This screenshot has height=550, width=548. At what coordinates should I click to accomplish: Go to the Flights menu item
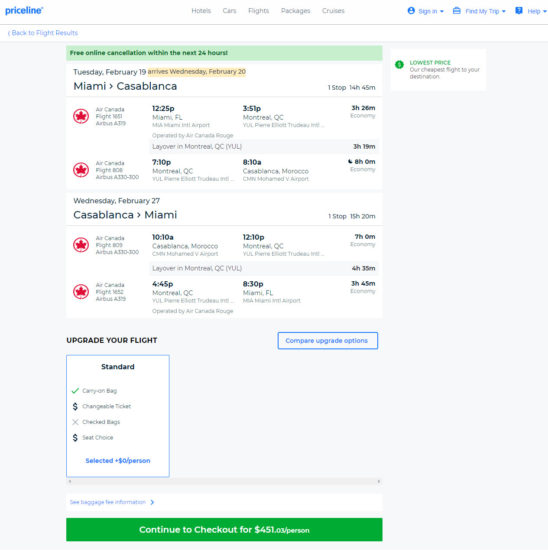point(259,11)
